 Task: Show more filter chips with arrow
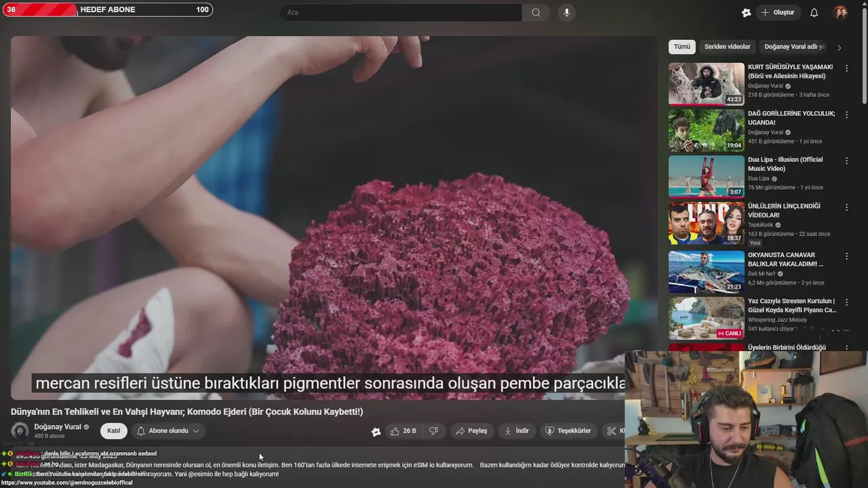[x=840, y=47]
